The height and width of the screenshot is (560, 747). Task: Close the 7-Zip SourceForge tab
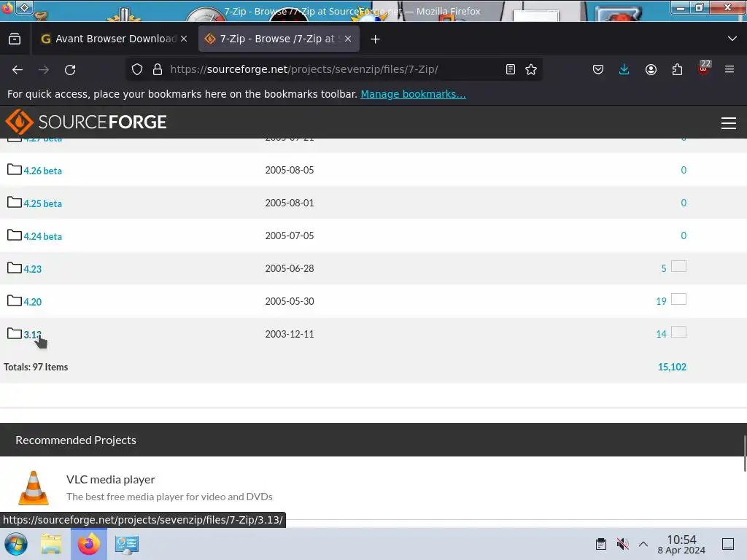[x=348, y=39]
